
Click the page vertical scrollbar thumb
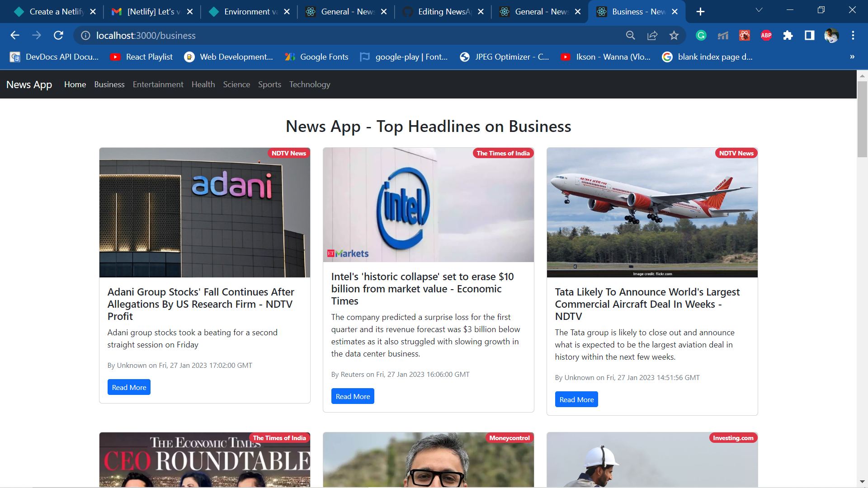point(862,119)
